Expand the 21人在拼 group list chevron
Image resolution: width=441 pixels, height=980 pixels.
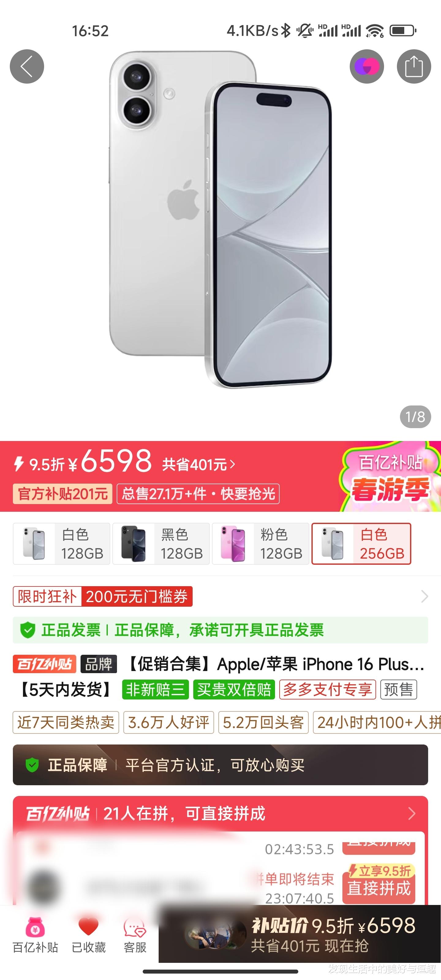click(x=412, y=813)
